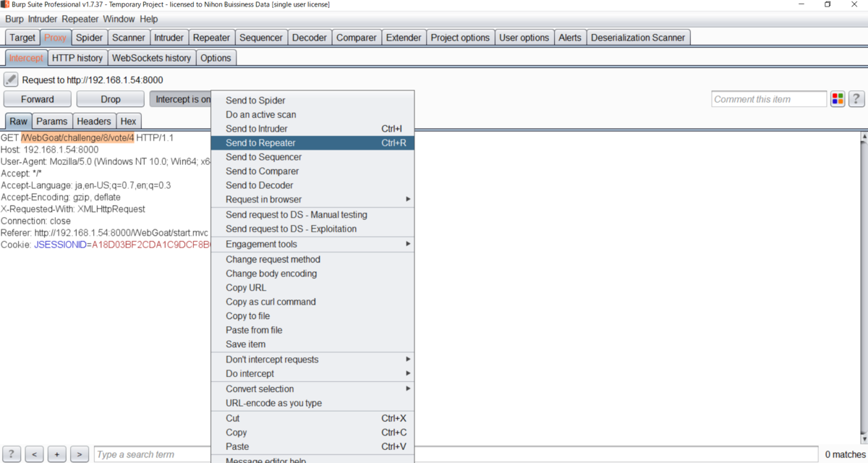Choose Copy in context menu
The width and height of the screenshot is (868, 463).
[312, 433]
